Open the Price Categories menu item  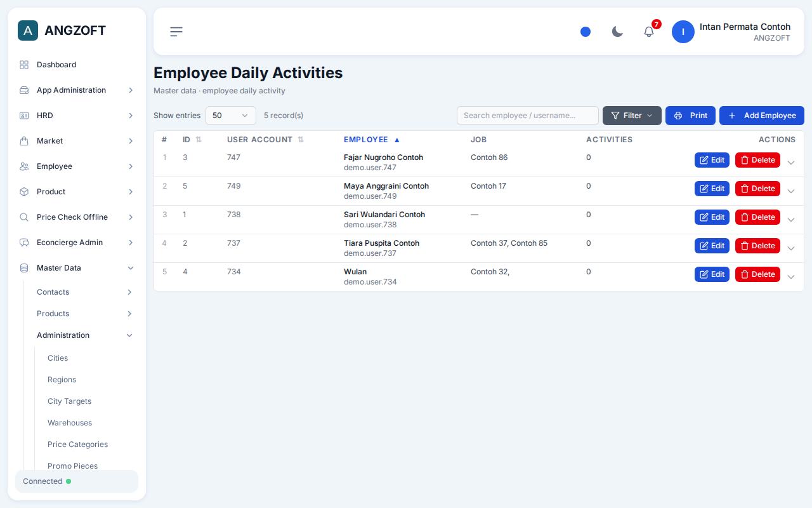point(77,444)
